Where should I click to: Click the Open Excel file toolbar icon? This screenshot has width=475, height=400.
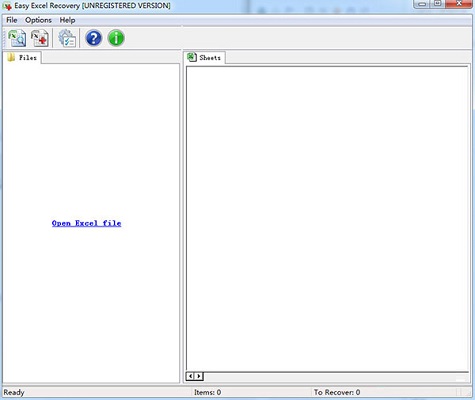click(x=17, y=38)
